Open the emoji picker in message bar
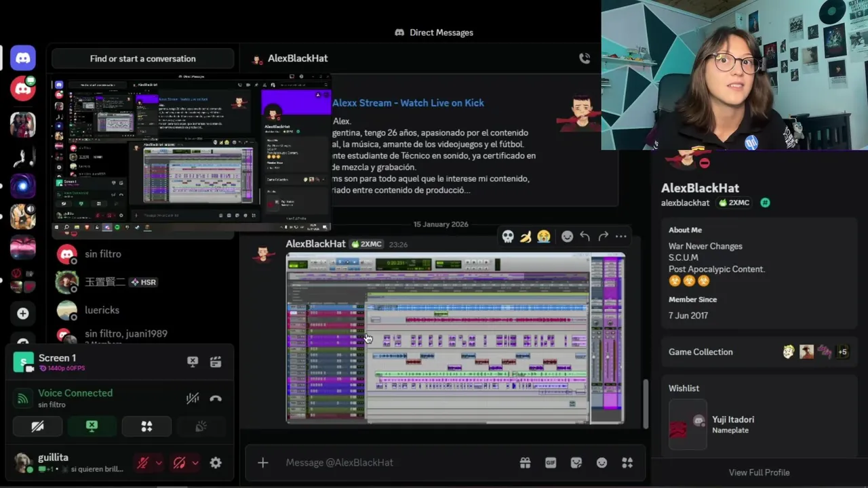The width and height of the screenshot is (868, 488). (x=601, y=462)
